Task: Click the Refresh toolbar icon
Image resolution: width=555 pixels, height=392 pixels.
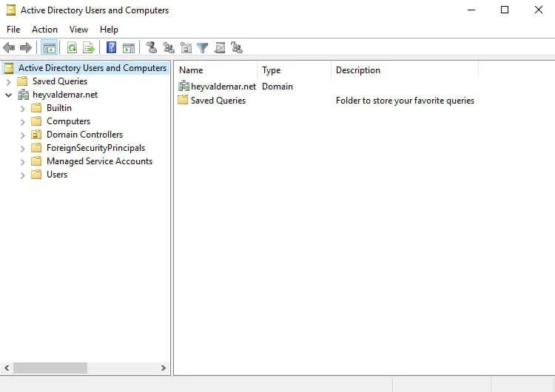Action: click(73, 47)
